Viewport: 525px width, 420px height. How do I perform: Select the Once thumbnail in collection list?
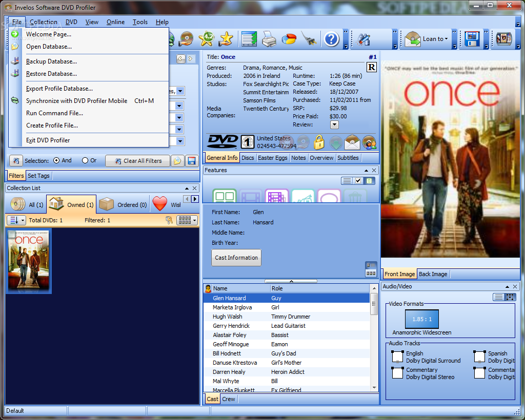[x=29, y=261]
